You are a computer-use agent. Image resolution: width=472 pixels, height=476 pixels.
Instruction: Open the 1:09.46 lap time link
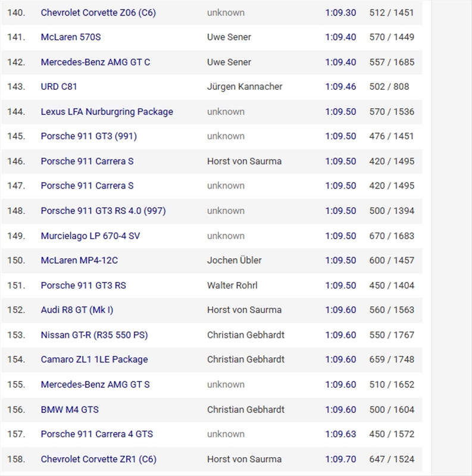[340, 86]
